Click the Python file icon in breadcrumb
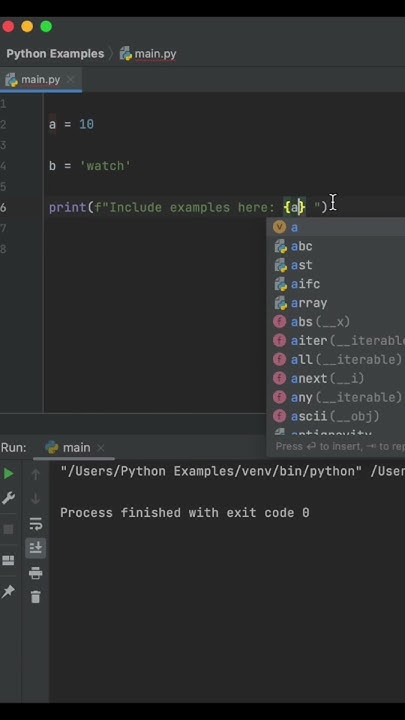Screen dimensions: 405x720 (x=125, y=54)
